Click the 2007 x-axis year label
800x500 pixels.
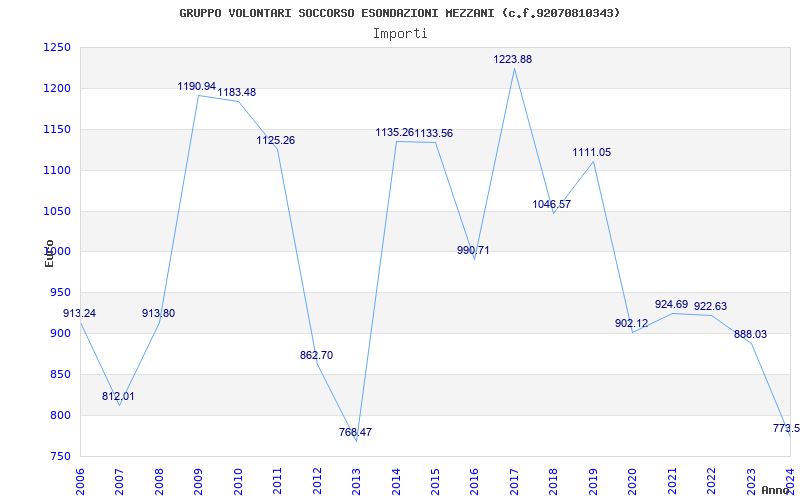pos(119,481)
